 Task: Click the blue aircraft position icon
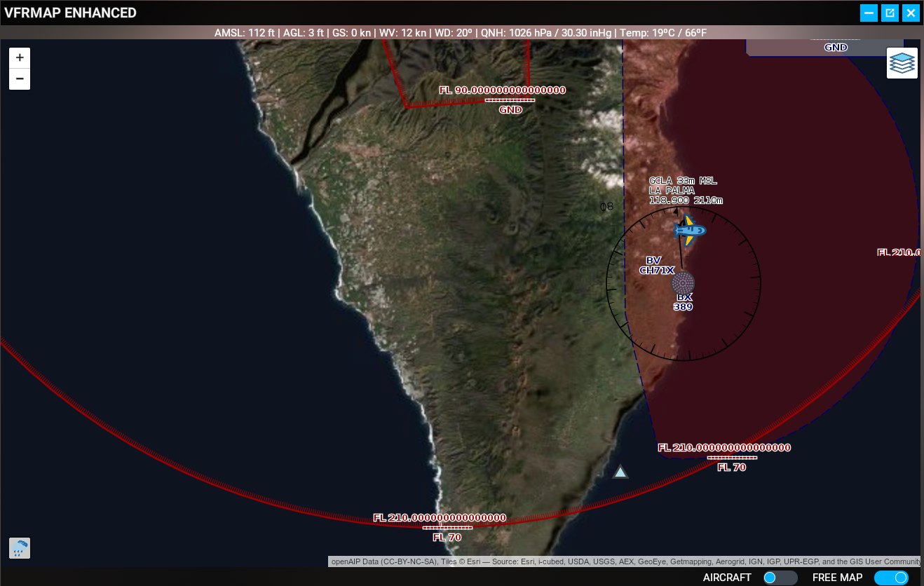pos(689,230)
